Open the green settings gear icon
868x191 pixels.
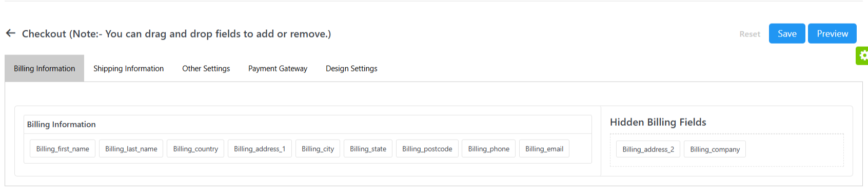tap(862, 55)
